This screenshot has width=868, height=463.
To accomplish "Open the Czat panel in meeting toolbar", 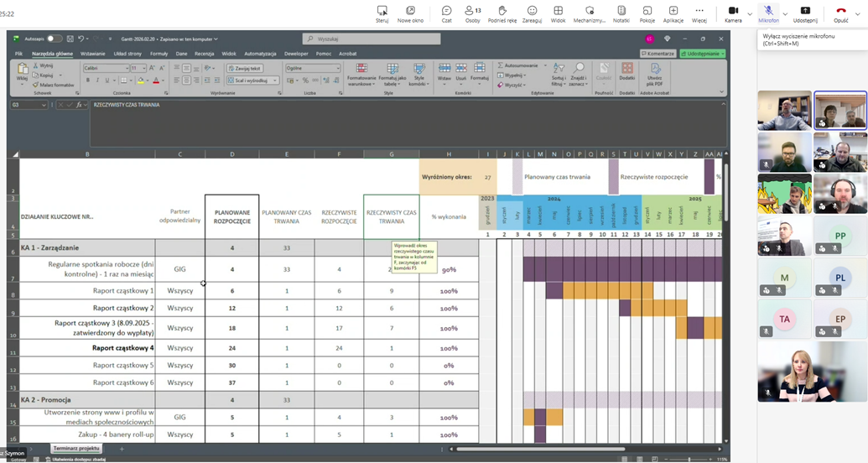I will pyautogui.click(x=447, y=13).
